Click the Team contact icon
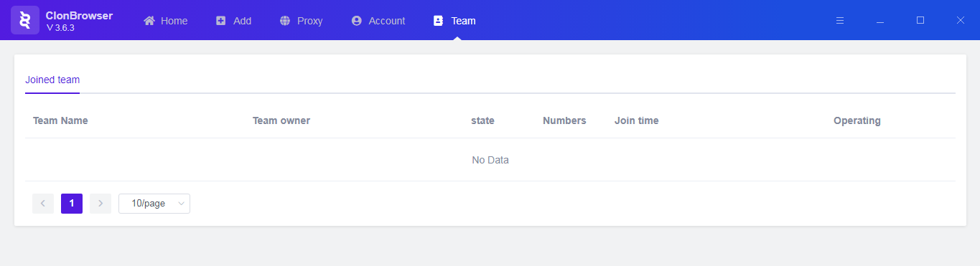 click(439, 21)
